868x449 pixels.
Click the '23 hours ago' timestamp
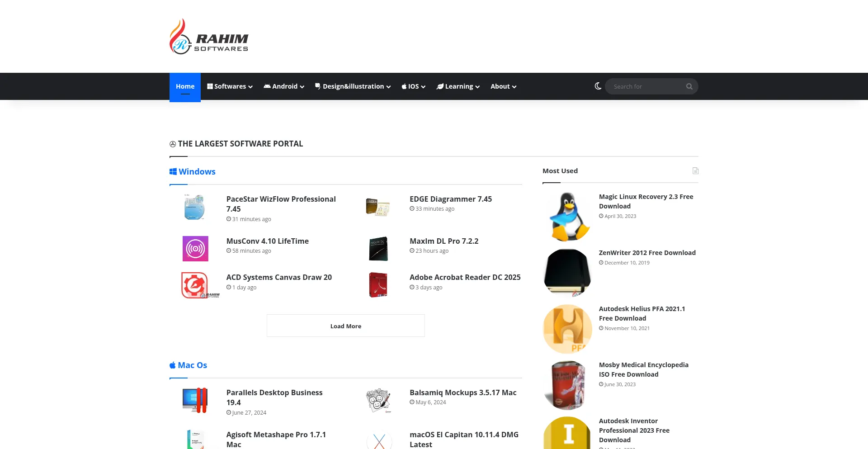pos(432,251)
